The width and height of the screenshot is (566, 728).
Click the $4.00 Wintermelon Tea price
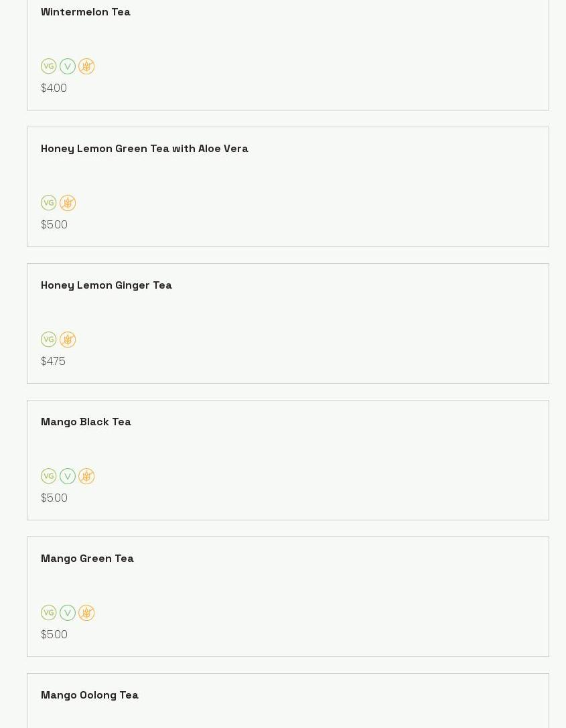(x=54, y=88)
